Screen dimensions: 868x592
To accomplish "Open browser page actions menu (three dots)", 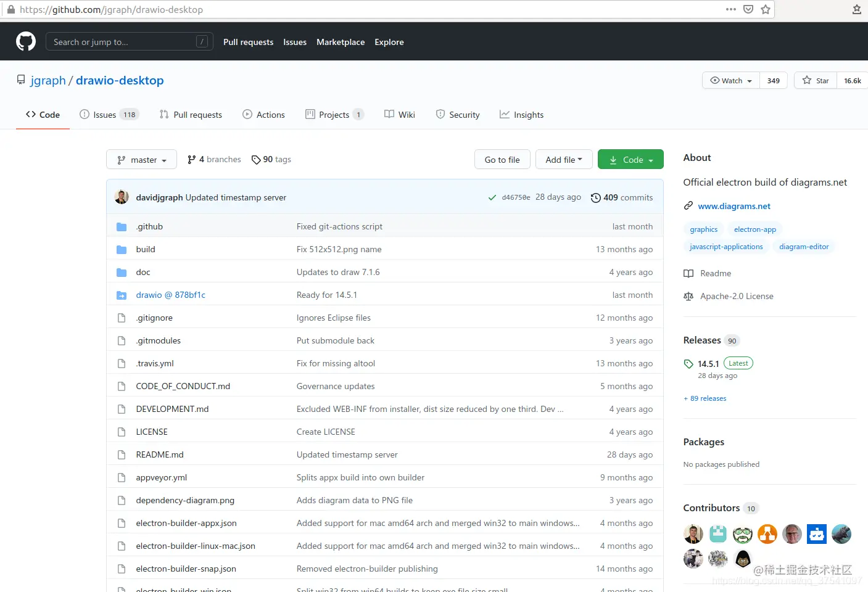I will coord(731,9).
